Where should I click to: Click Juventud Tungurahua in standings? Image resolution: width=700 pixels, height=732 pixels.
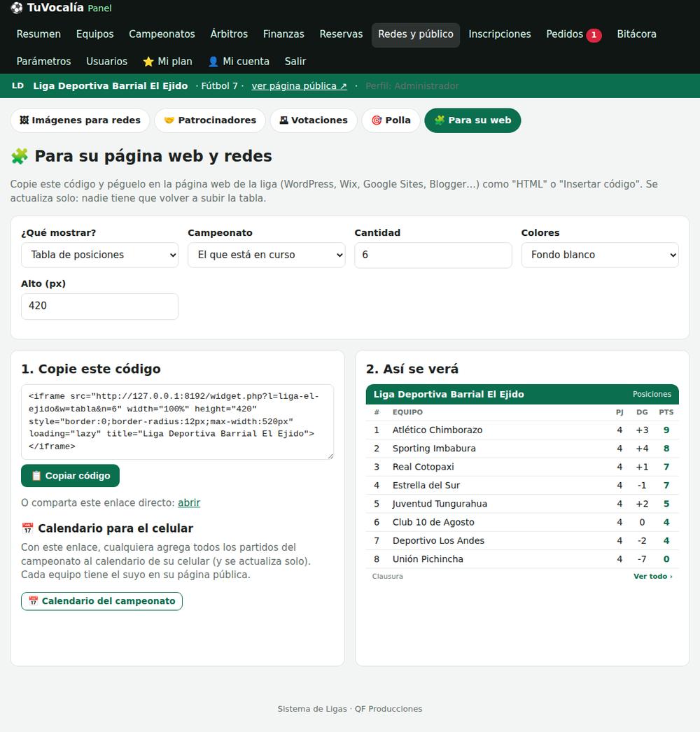tap(440, 504)
